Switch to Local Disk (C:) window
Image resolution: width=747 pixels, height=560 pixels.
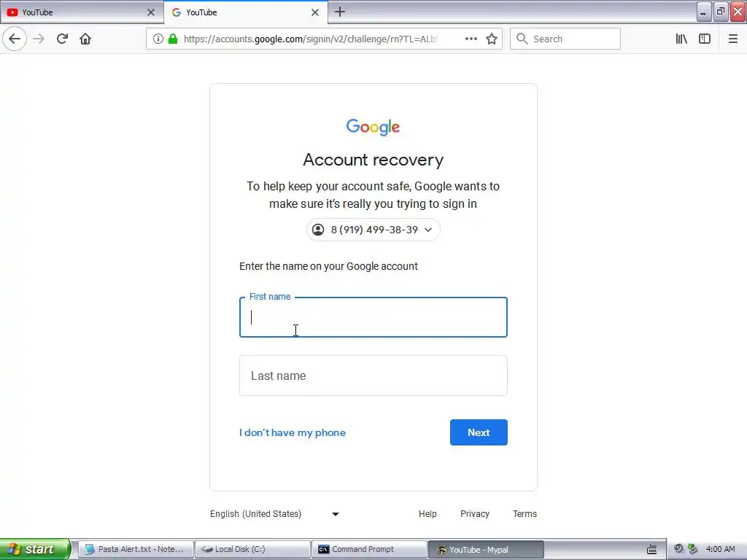pos(252,549)
